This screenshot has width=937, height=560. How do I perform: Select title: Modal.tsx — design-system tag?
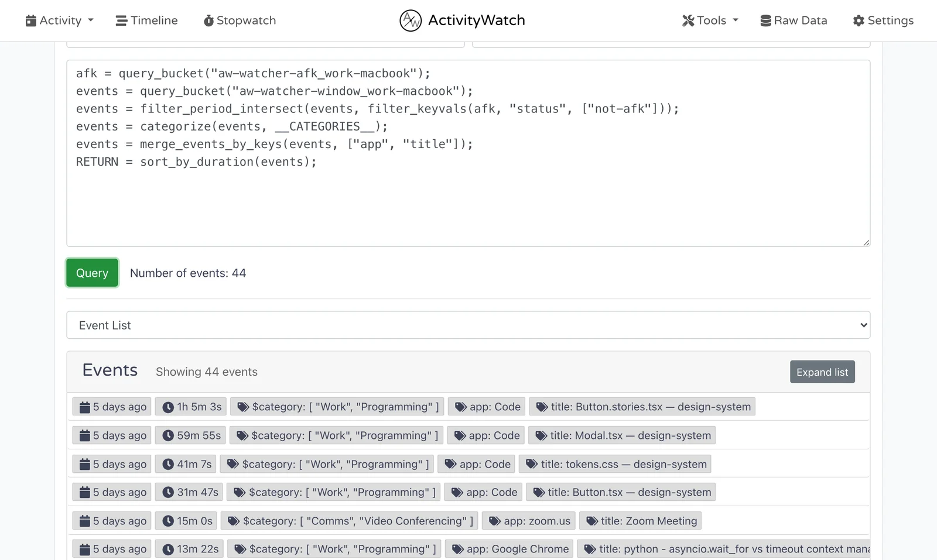[x=622, y=435]
